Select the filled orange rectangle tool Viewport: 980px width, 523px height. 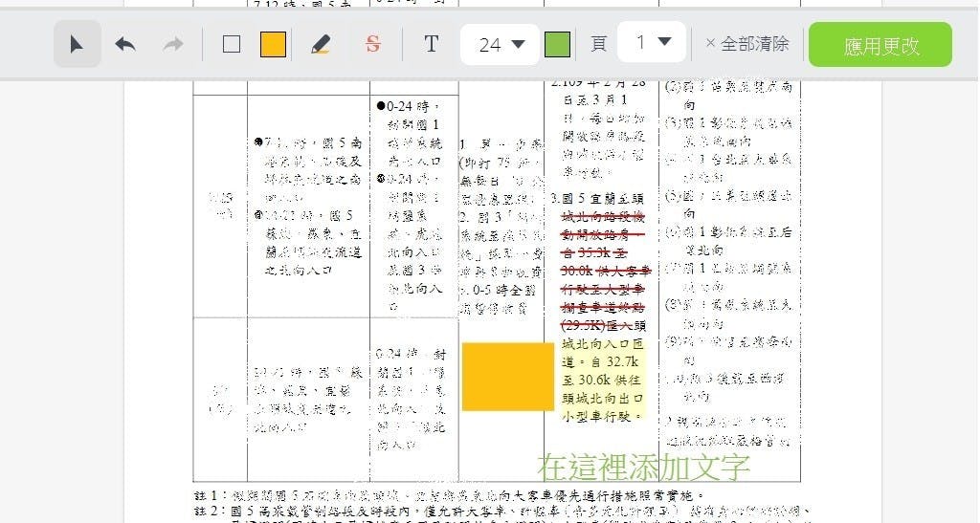click(x=273, y=44)
